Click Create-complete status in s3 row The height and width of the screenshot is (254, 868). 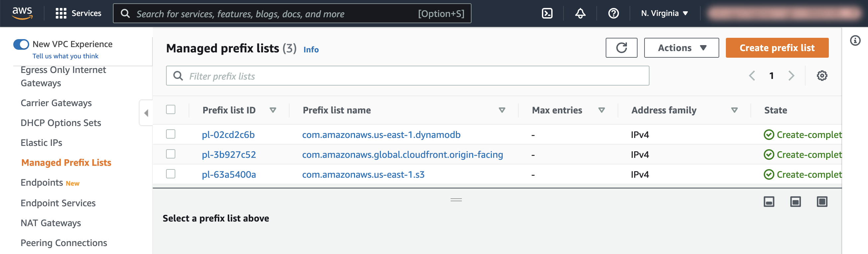(802, 174)
